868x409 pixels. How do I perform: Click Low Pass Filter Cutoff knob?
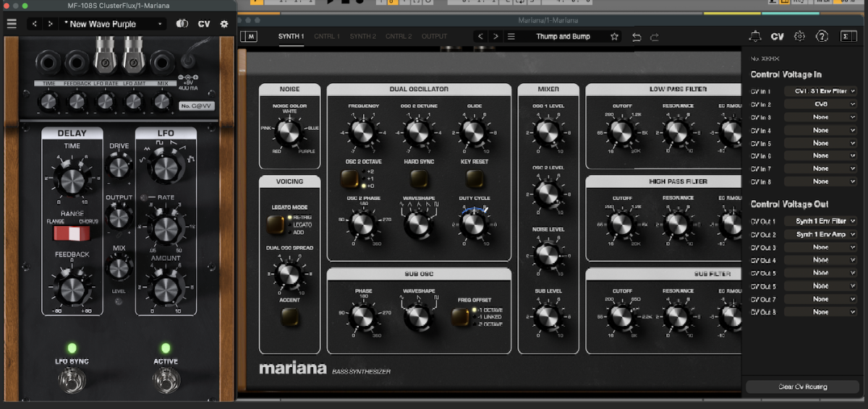point(621,132)
